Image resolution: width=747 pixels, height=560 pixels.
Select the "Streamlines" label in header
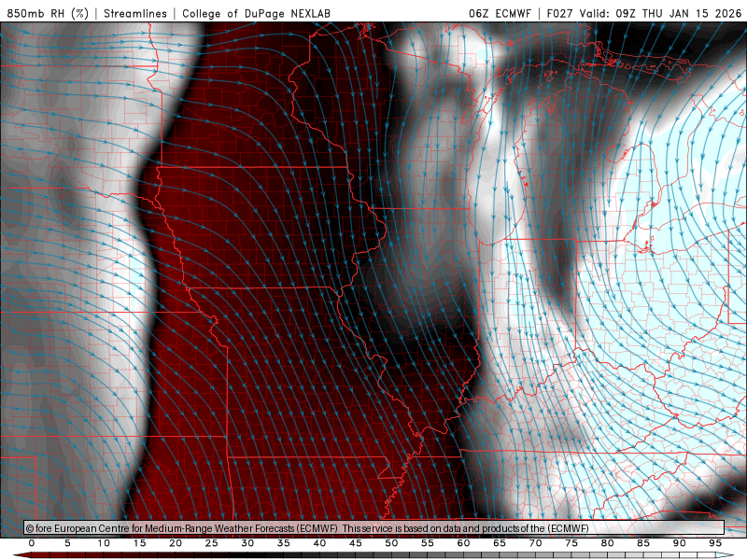pos(135,13)
